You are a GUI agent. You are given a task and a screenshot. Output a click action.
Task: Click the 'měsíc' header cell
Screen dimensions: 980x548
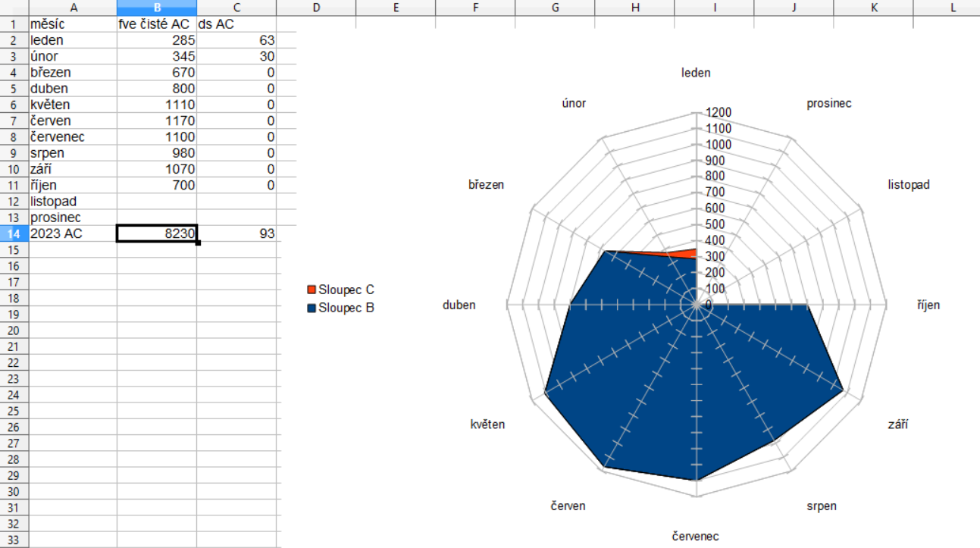[x=73, y=24]
